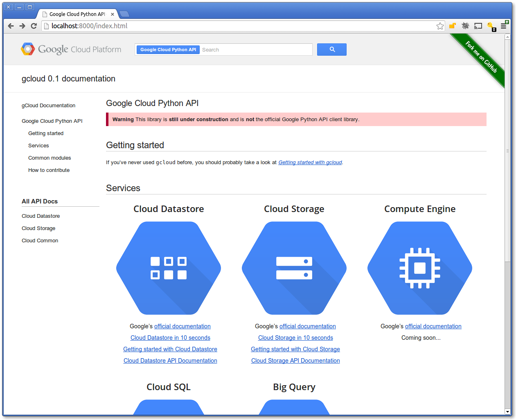Click the Fork me on GitHub ribbon

click(481, 57)
